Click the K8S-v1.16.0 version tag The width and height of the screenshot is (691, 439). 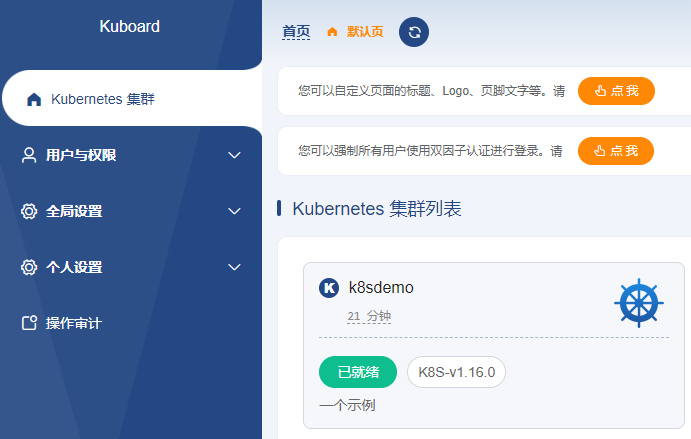point(456,372)
